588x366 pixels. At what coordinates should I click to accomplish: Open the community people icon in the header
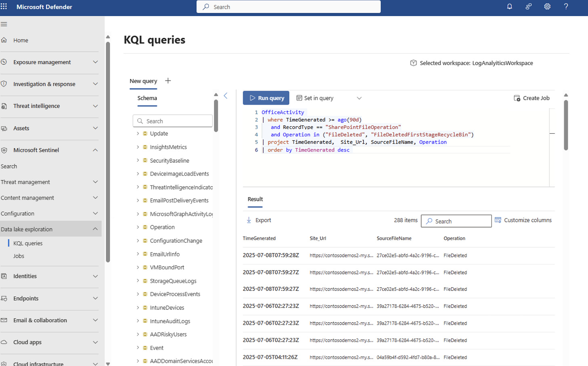[x=528, y=6]
